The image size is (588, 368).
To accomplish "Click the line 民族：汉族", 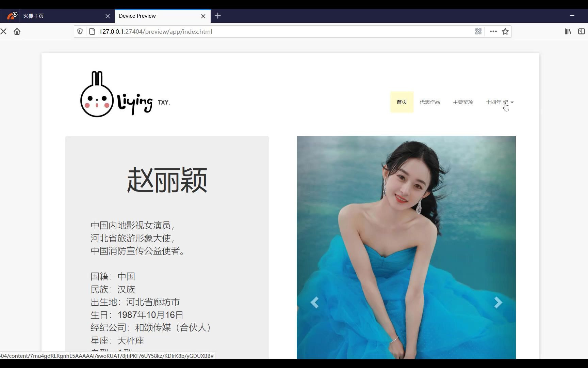I will coord(113,289).
